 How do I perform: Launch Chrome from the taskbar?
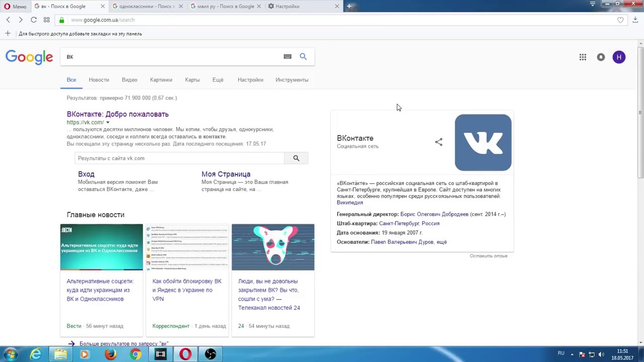pyautogui.click(x=135, y=354)
